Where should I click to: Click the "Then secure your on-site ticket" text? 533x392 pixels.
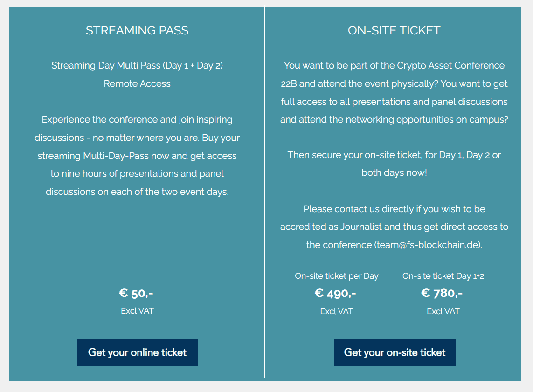tap(394, 164)
